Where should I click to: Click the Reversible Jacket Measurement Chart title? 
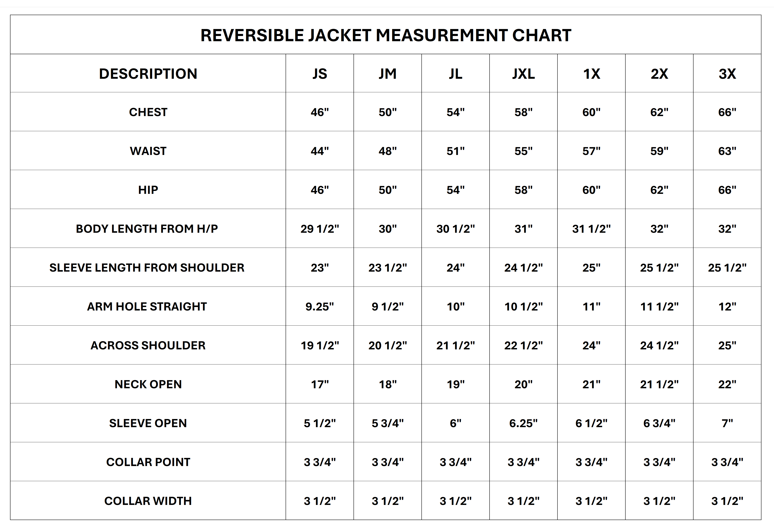pyautogui.click(x=386, y=35)
